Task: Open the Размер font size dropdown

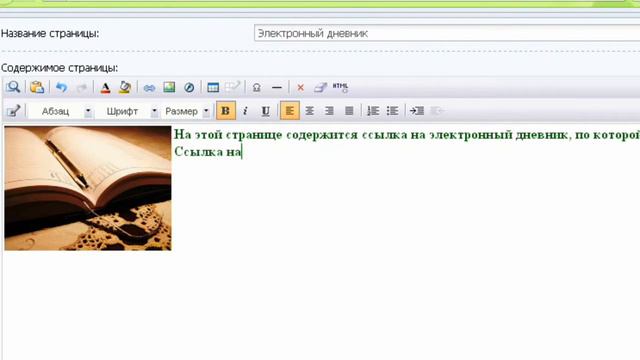Action: coord(186,111)
